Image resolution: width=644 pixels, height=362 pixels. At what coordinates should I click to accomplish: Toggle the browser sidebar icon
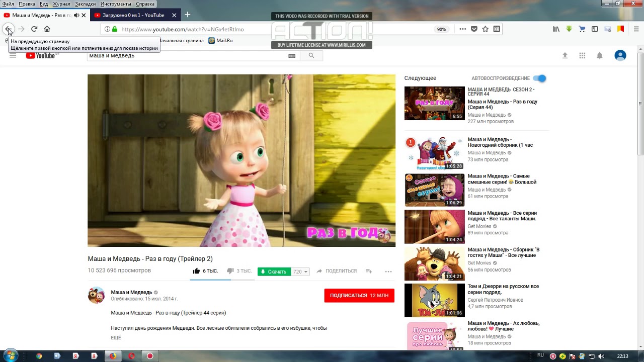point(595,29)
